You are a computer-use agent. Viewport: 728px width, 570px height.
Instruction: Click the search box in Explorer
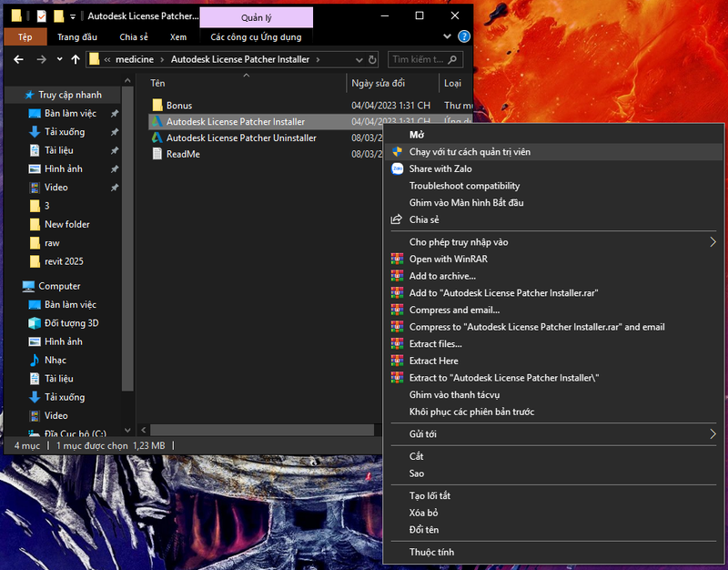point(425,59)
